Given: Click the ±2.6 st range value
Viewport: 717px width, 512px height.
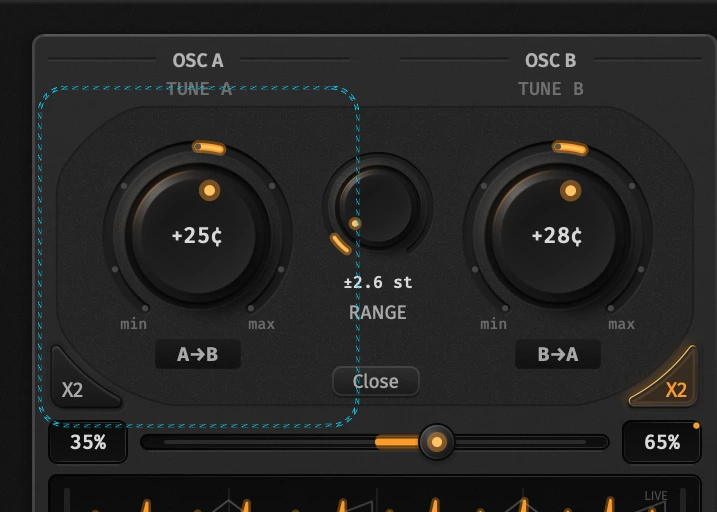Looking at the screenshot, I should pos(378,282).
